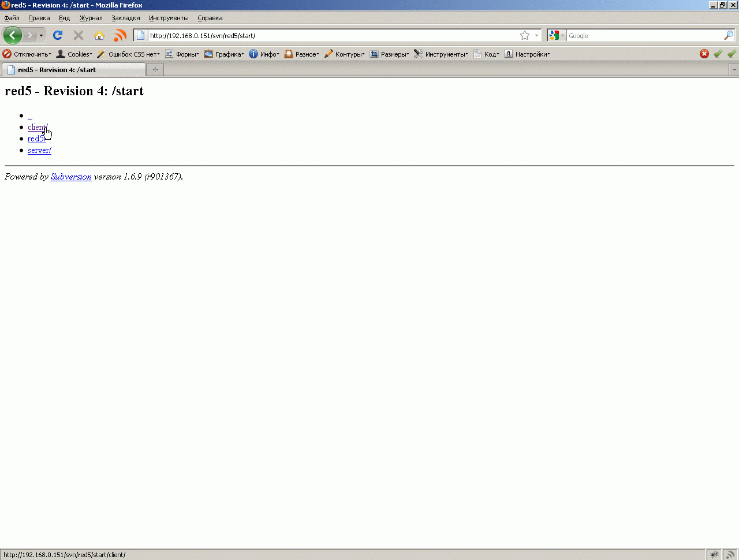Focus the address bar showing the svn URL

[x=334, y=36]
